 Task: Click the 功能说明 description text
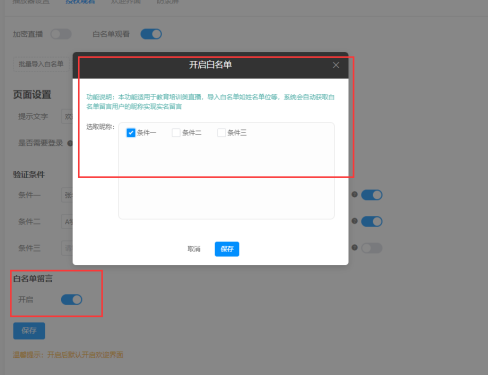(210, 102)
